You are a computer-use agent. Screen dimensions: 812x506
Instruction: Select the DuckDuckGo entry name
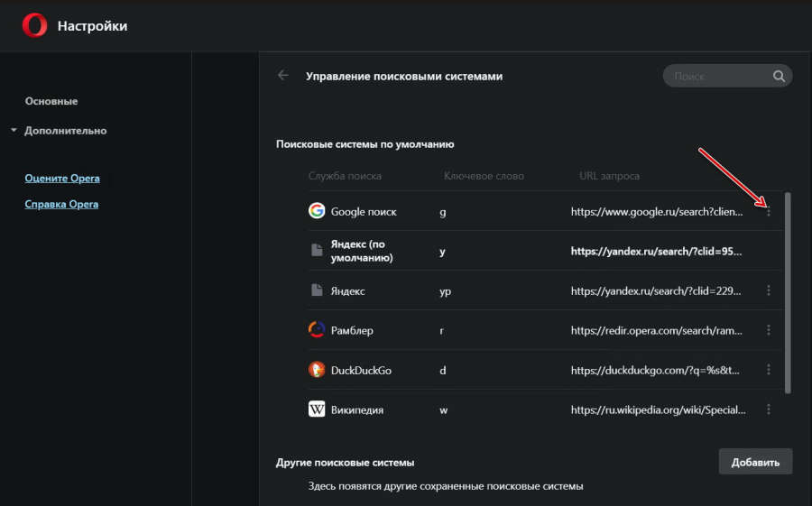tap(361, 371)
